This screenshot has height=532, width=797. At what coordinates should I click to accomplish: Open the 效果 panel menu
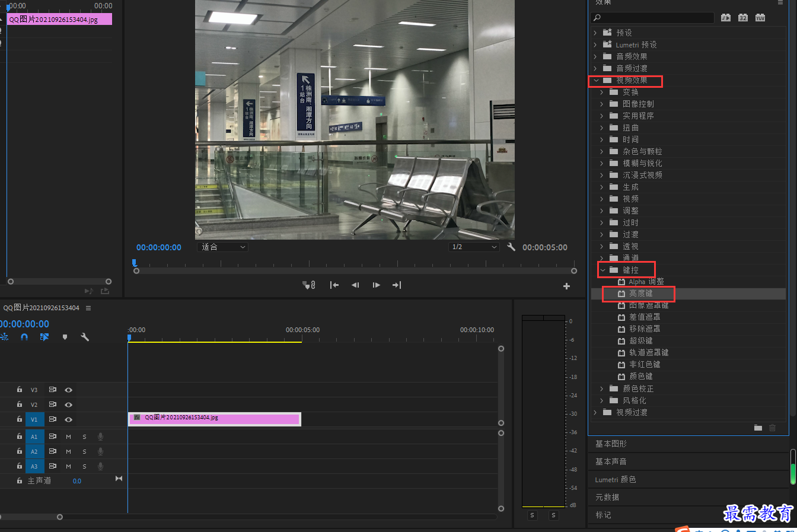tap(780, 2)
